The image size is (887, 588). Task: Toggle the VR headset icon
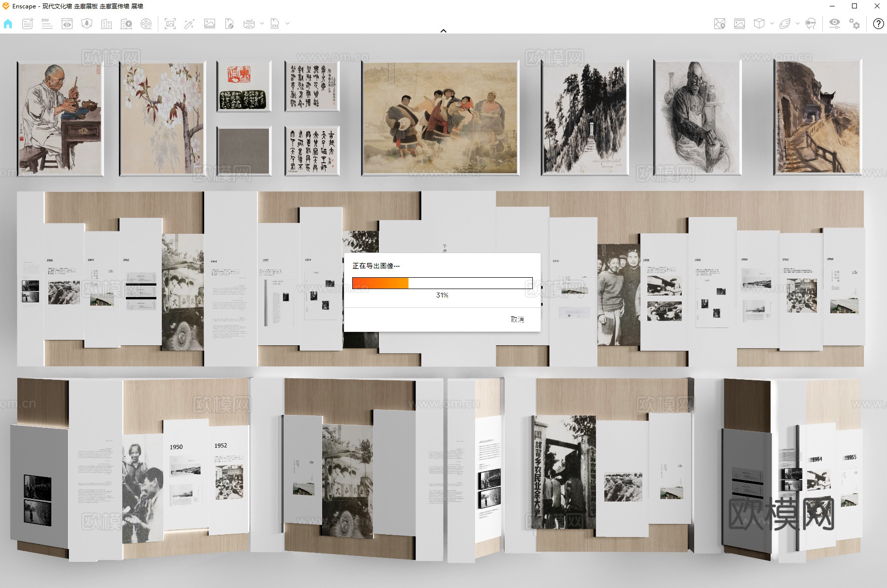(x=811, y=24)
